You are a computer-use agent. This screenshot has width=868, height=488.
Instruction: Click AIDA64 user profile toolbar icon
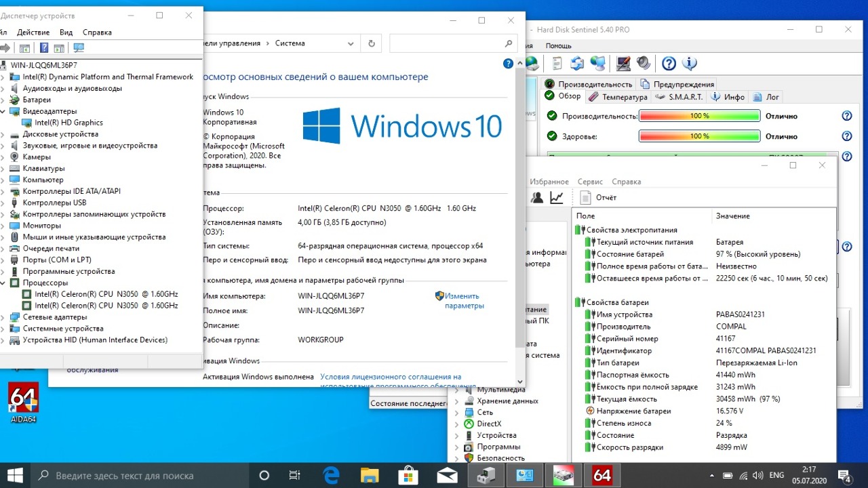[537, 197]
